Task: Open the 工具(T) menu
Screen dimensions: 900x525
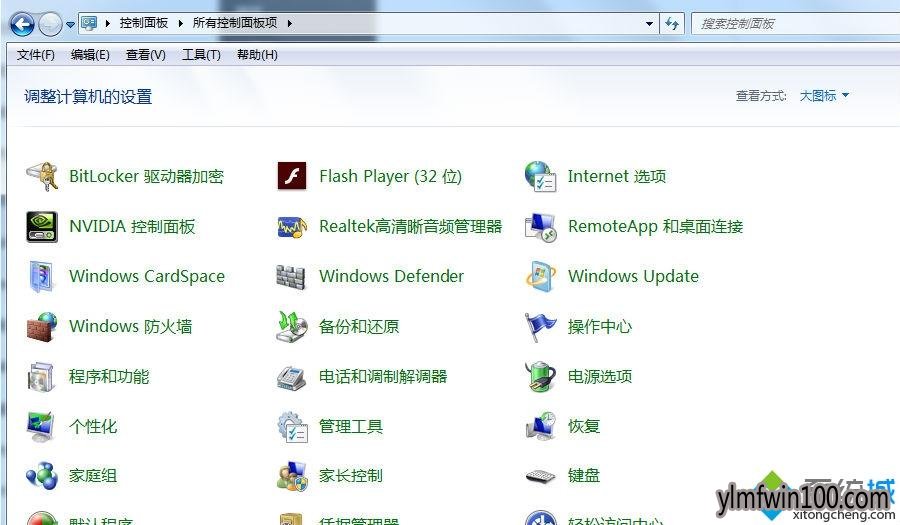Action: pyautogui.click(x=201, y=55)
